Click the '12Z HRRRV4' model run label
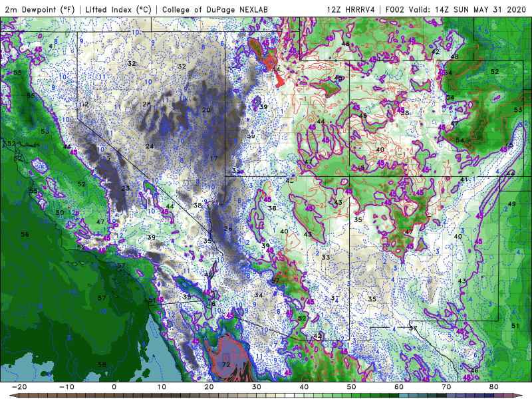Viewport: 532px width, 399px height. point(351,9)
